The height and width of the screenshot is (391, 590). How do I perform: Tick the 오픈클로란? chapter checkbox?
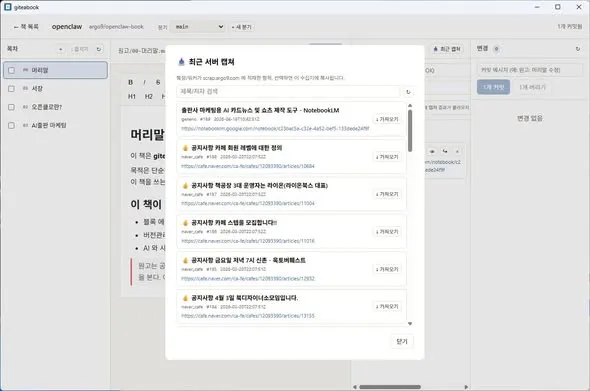click(x=11, y=107)
